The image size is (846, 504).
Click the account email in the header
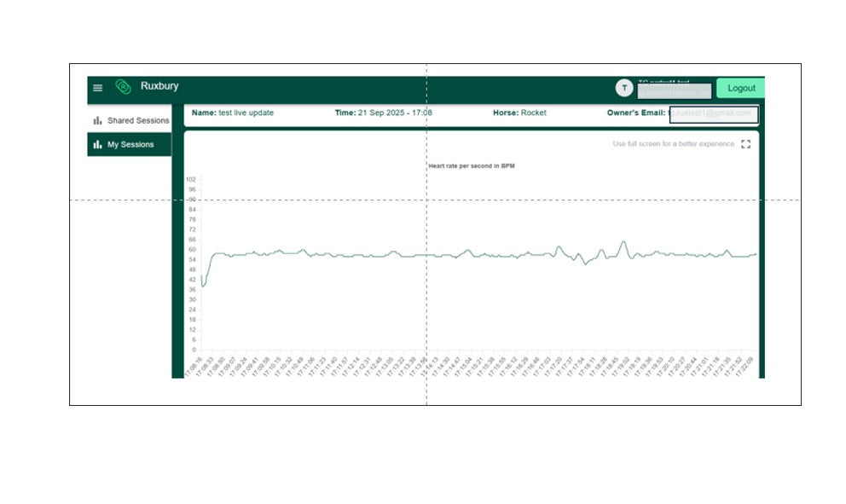674,92
